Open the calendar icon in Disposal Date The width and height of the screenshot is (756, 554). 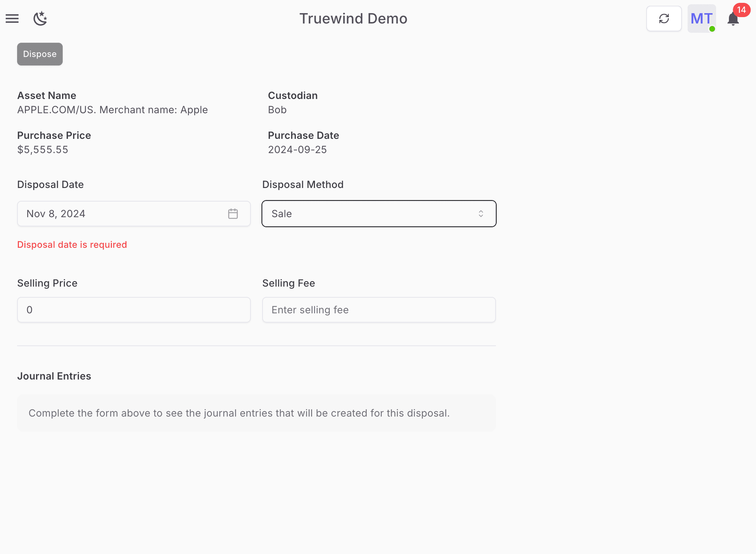tap(233, 213)
